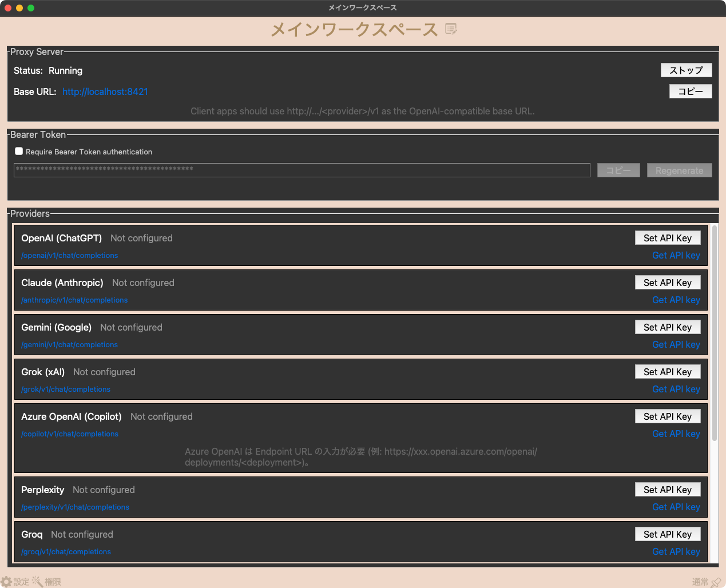Open Get API key link for Gemini

pos(676,344)
